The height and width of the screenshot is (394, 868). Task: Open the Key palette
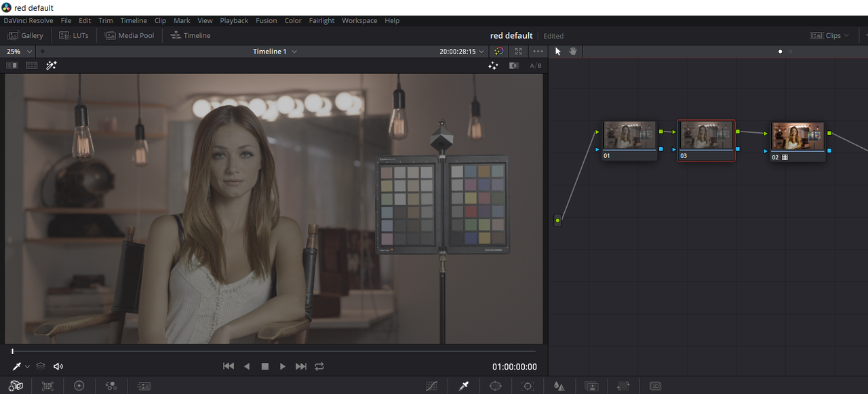click(x=591, y=386)
